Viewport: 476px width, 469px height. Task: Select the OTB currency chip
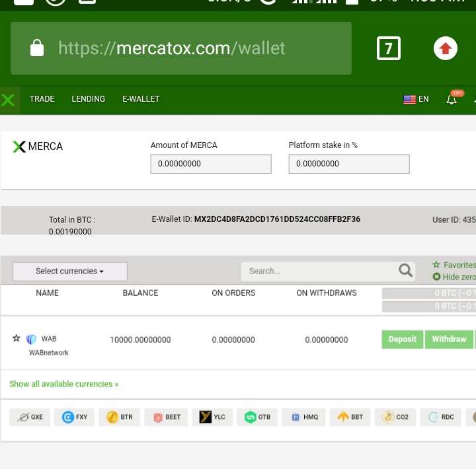257,417
